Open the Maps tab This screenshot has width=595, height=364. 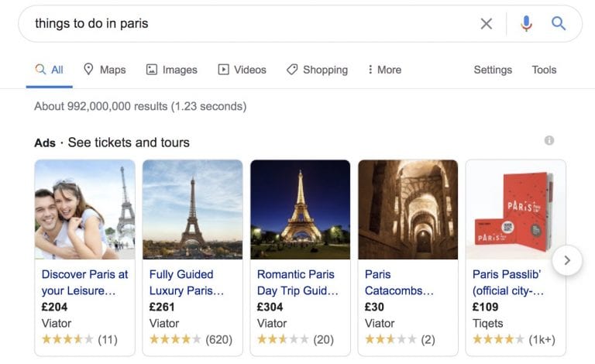pos(105,70)
